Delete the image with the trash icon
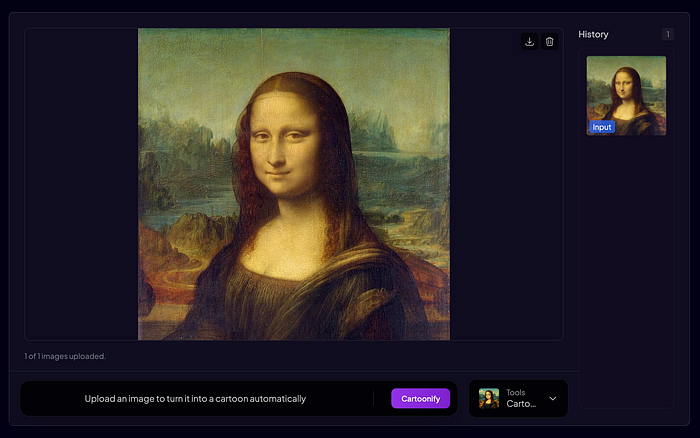Screen dimensions: 700x438 tap(550, 42)
